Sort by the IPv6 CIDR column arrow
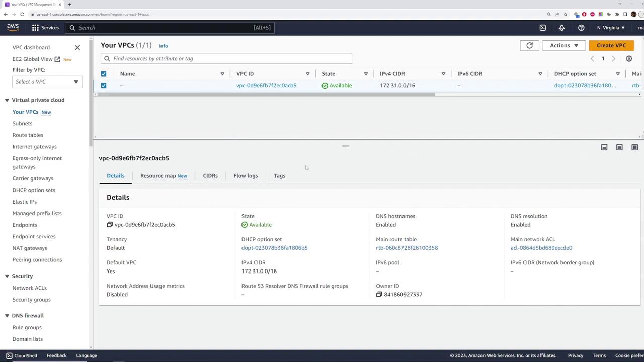The image size is (644, 362). pos(540,74)
